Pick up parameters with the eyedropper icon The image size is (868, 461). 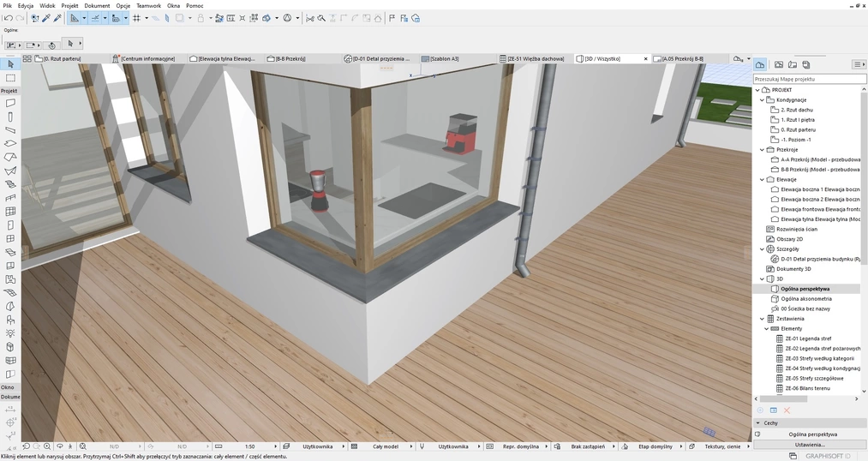tap(46, 18)
